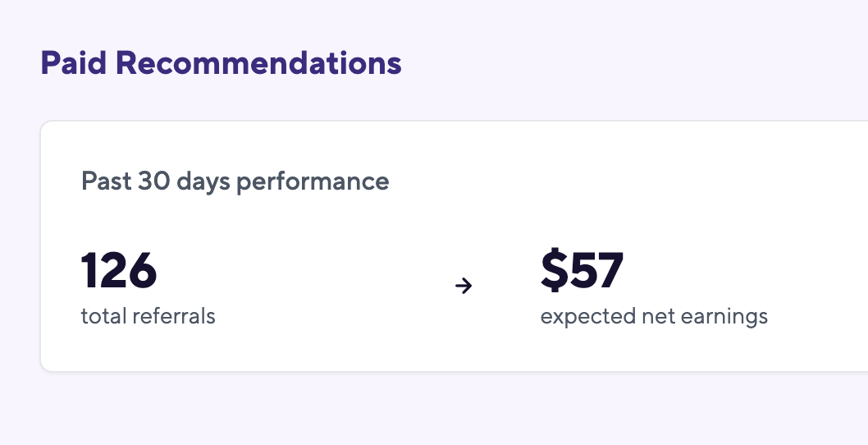The height and width of the screenshot is (445, 868).
Task: Click the number 30 in performance label
Action: 153,181
